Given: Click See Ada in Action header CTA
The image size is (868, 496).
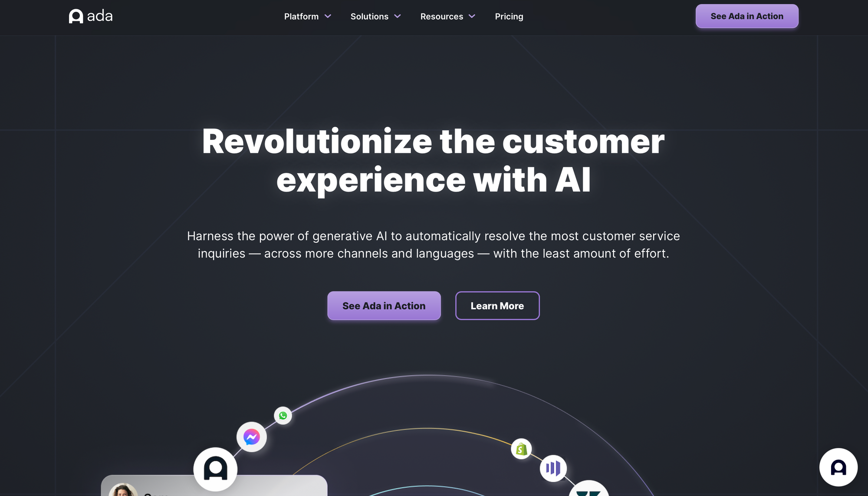Looking at the screenshot, I should point(746,16).
